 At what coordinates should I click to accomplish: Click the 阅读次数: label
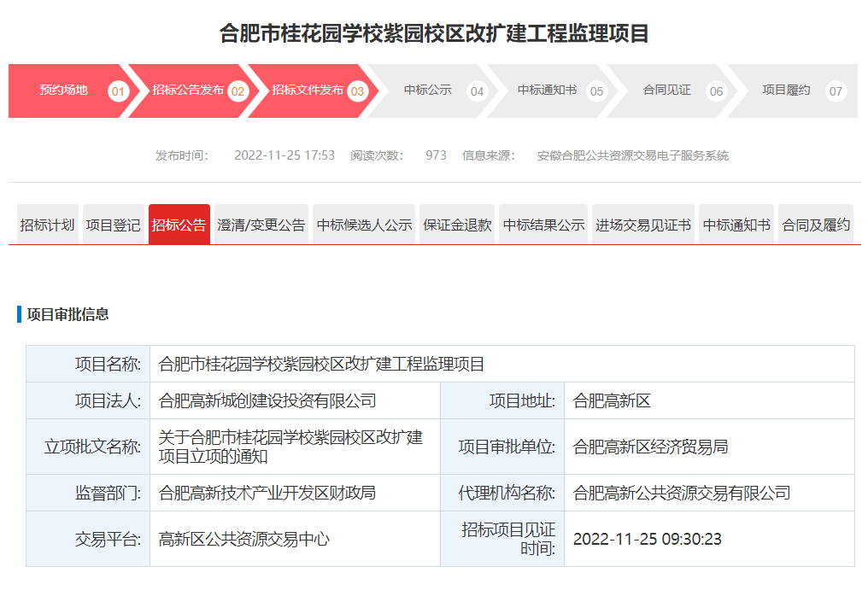377,155
